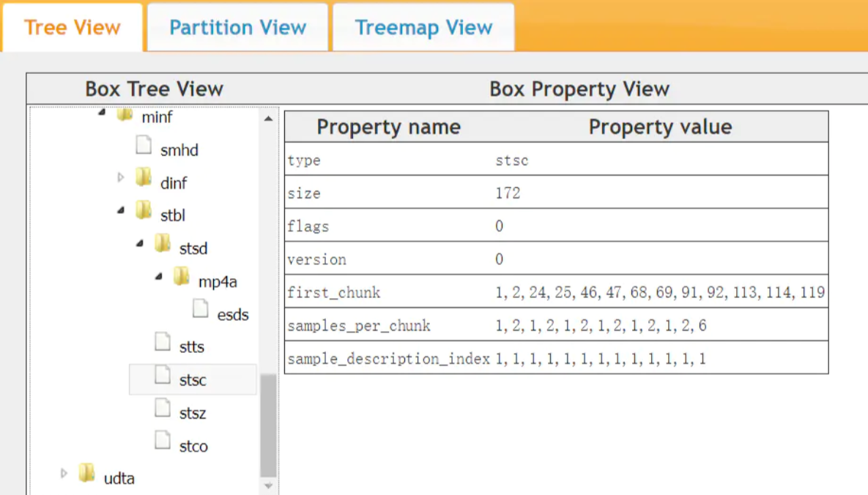Expand the udta node arrow

point(64,474)
